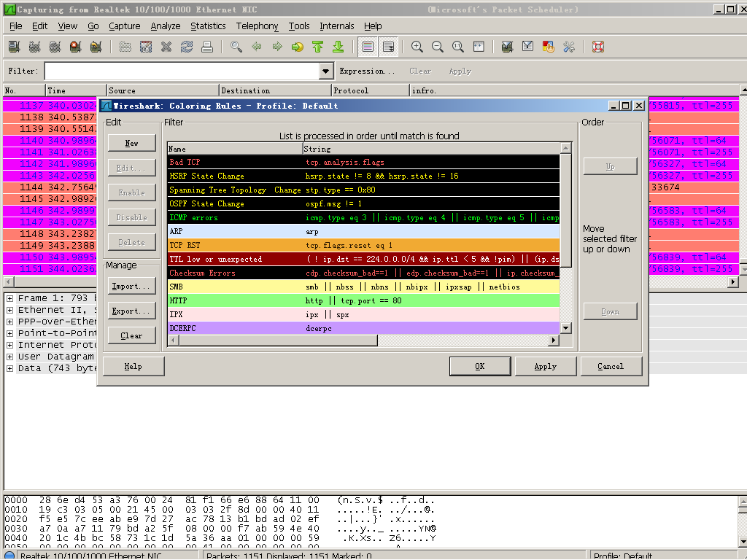Open the capture interfaces list icon
The height and width of the screenshot is (560, 747).
[x=15, y=47]
